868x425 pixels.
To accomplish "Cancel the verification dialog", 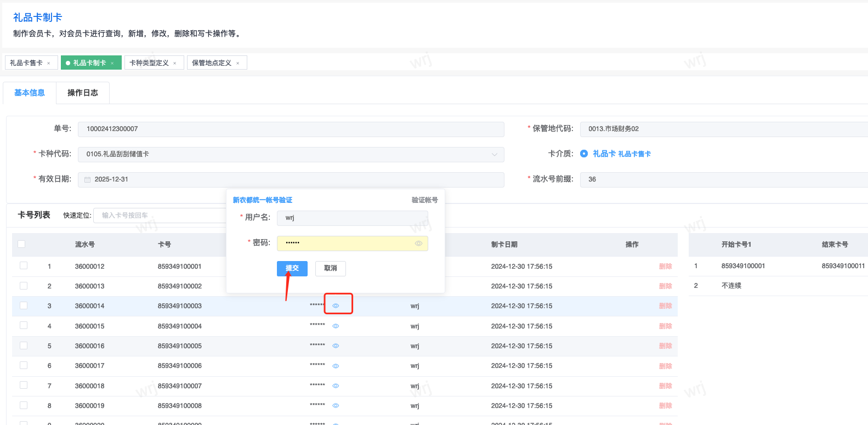I will 330,268.
